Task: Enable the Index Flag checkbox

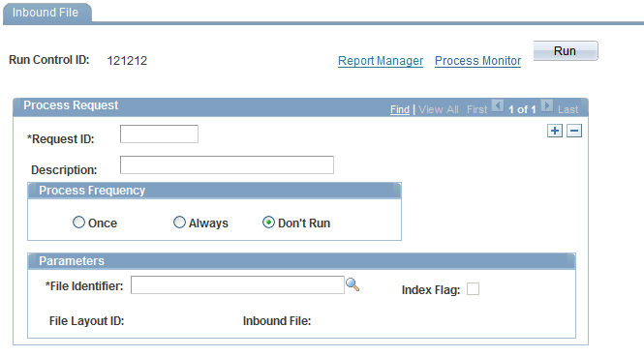Action: pos(473,289)
